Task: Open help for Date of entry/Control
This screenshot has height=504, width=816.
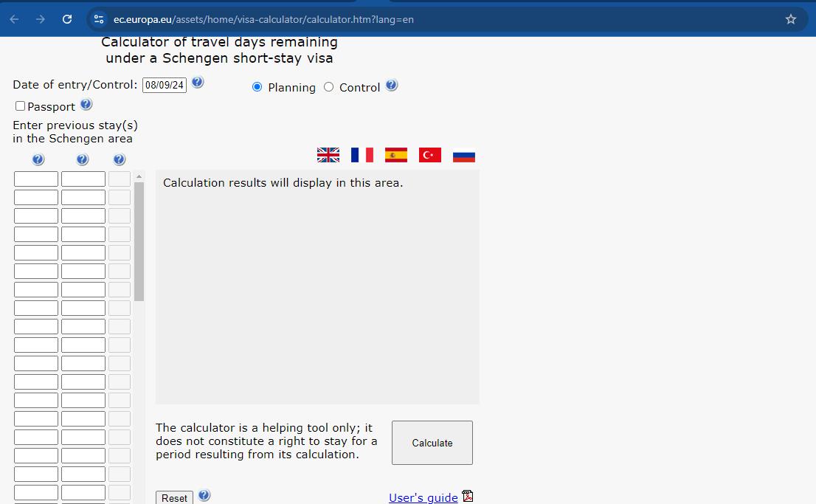Action: click(197, 83)
